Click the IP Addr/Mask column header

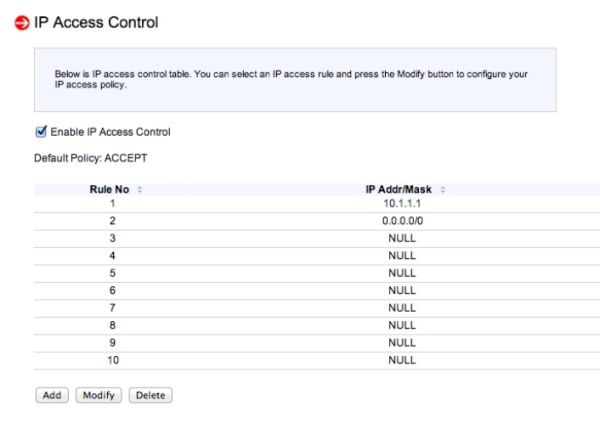coord(398,189)
